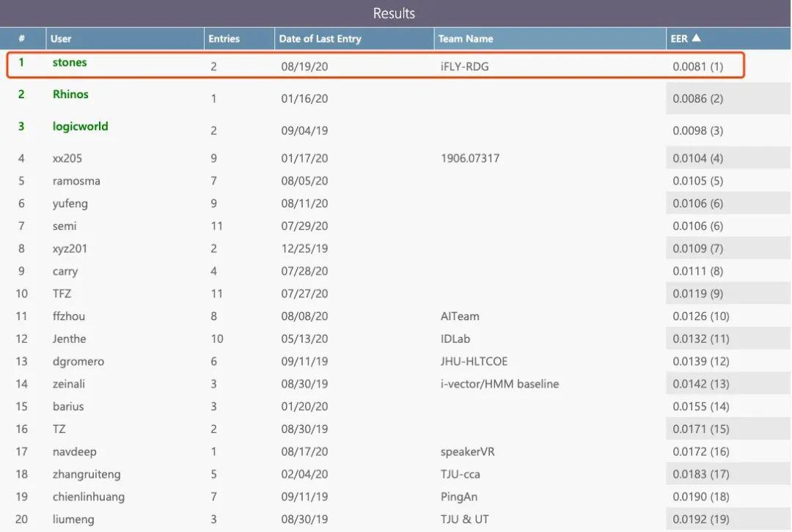Screen dimensions: 792x532
Task: Click EER value 0.0104 (4)
Action: coord(697,158)
